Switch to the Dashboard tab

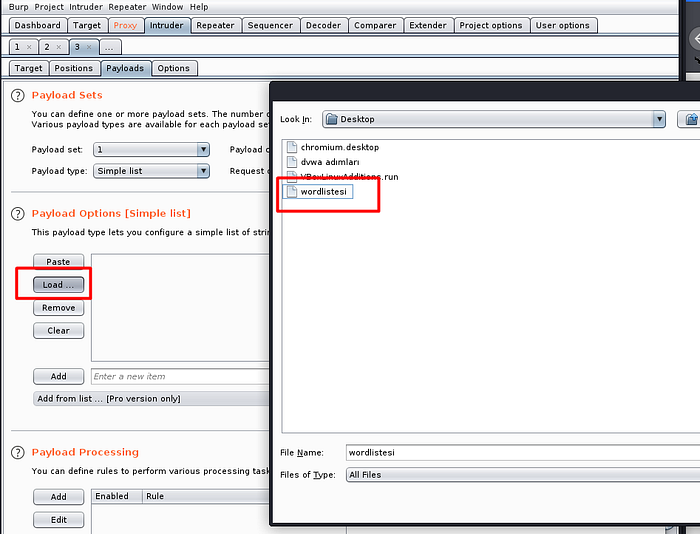click(38, 25)
